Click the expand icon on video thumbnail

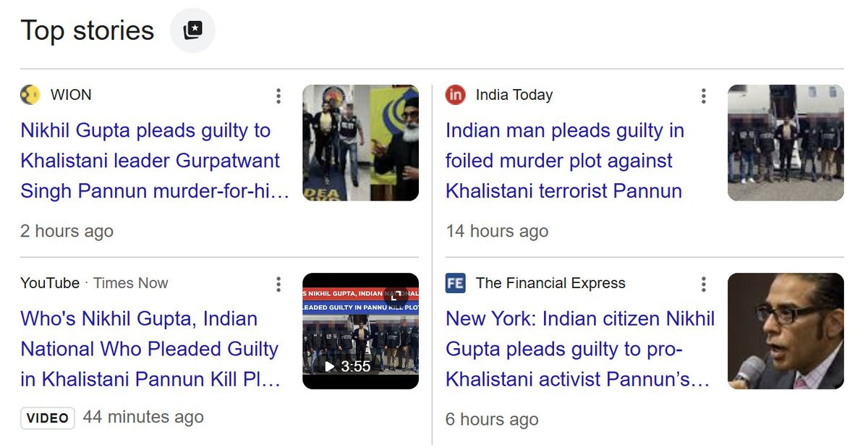tap(396, 294)
